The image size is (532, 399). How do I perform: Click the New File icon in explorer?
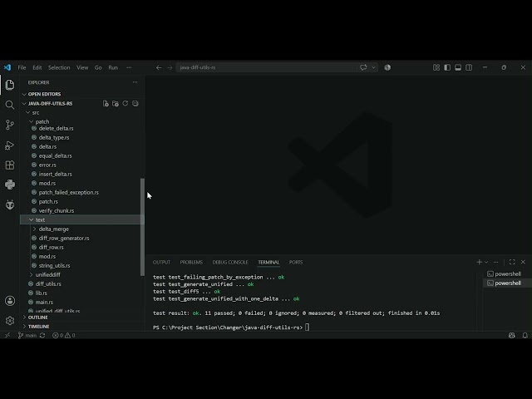click(106, 103)
